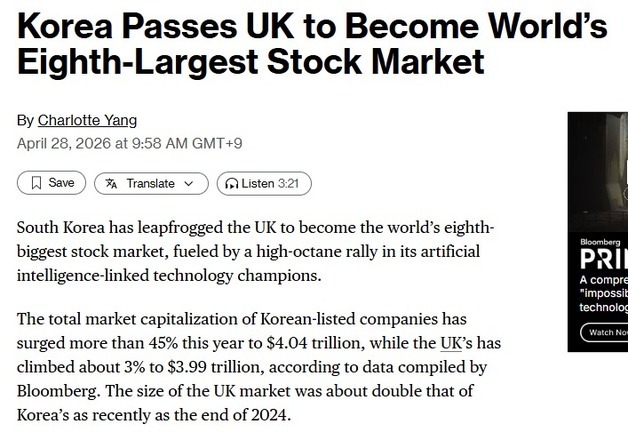
Task: Click the Bloomberg logo in the advertisement
Action: pos(600,242)
